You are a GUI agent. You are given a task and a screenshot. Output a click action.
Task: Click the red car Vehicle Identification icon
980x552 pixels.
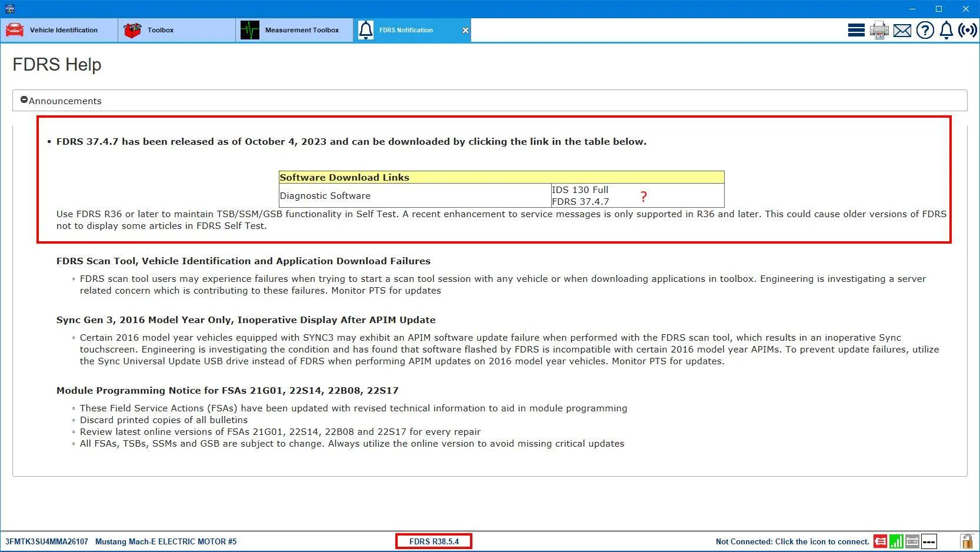(x=15, y=30)
